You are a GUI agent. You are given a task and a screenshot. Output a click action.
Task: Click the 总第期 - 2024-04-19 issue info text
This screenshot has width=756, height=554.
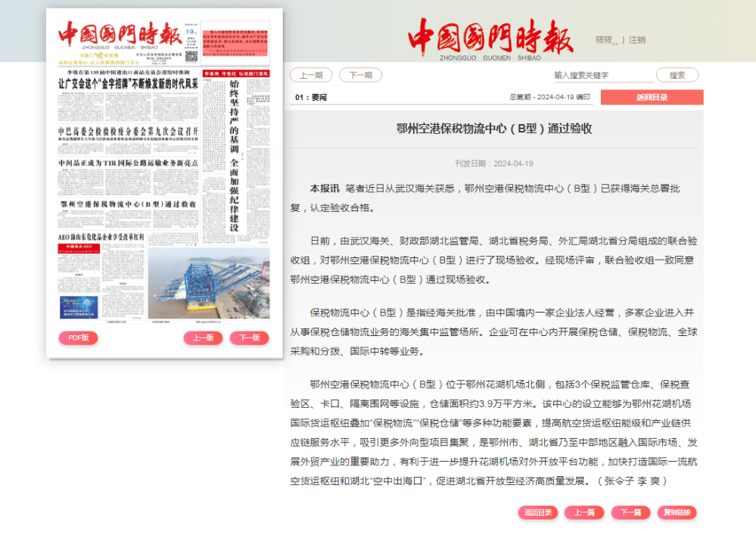point(549,97)
